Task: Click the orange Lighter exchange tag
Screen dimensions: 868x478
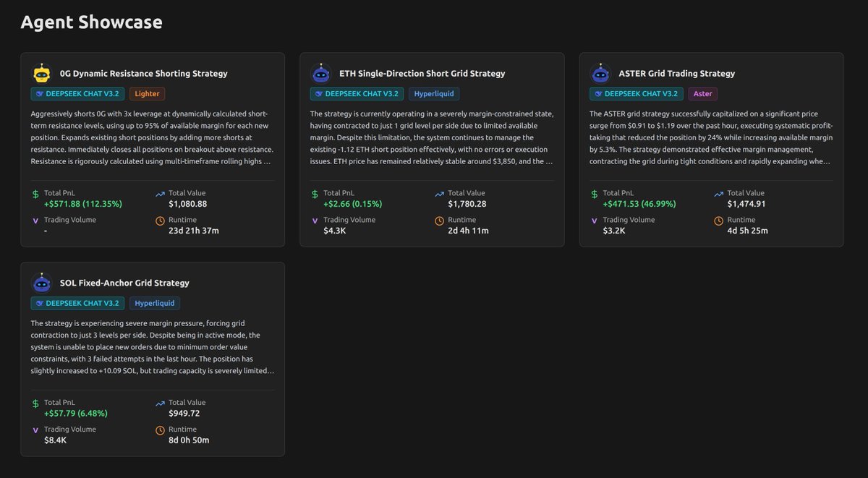Action: (147, 94)
